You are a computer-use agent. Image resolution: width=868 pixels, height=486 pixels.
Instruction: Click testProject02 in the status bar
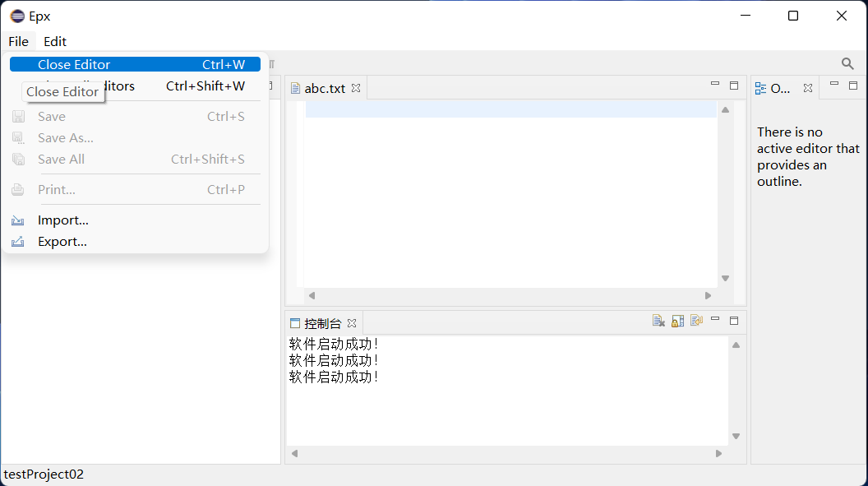pyautogui.click(x=44, y=474)
